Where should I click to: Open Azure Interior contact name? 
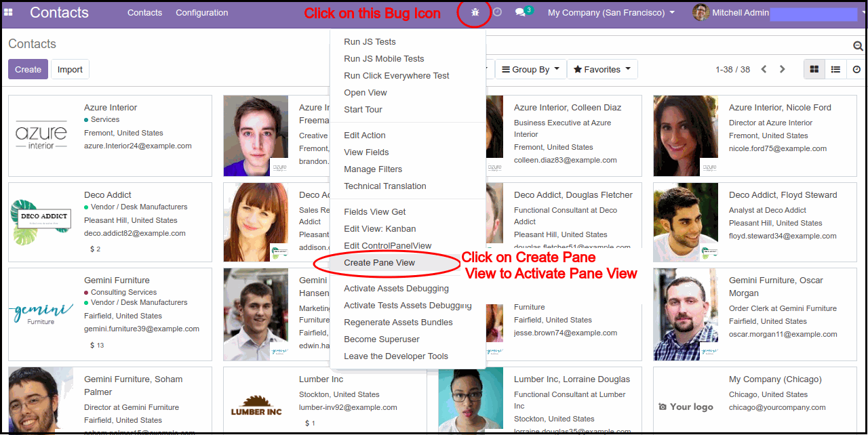[x=111, y=107]
